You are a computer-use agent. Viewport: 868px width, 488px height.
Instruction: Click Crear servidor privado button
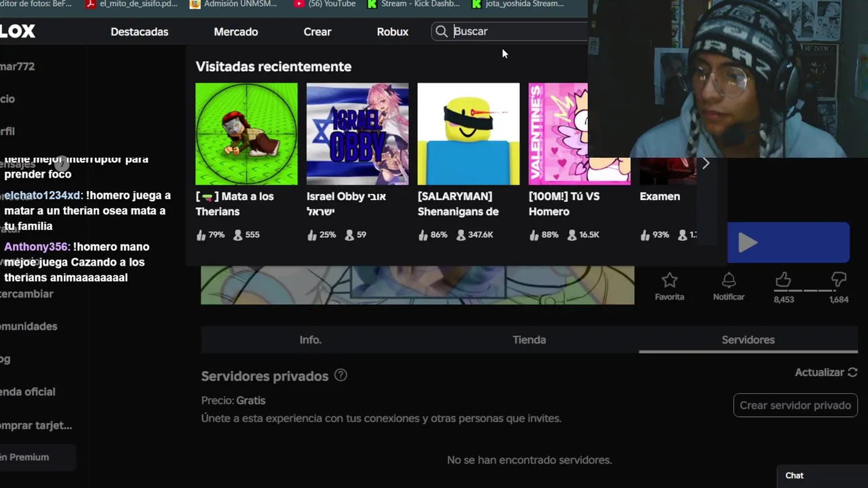click(795, 405)
